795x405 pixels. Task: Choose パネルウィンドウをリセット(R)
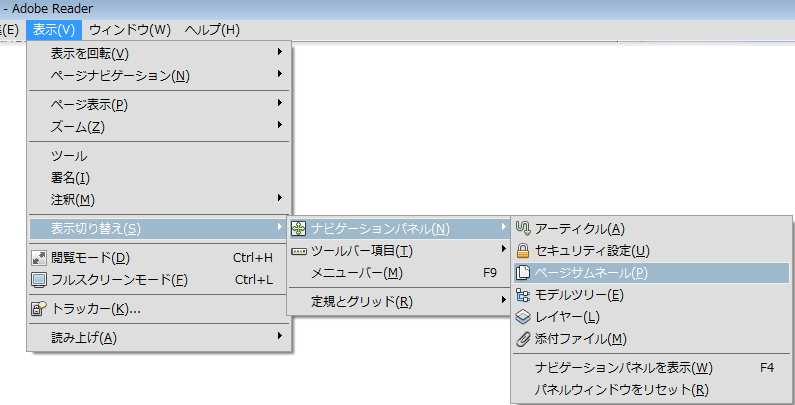pos(652,390)
